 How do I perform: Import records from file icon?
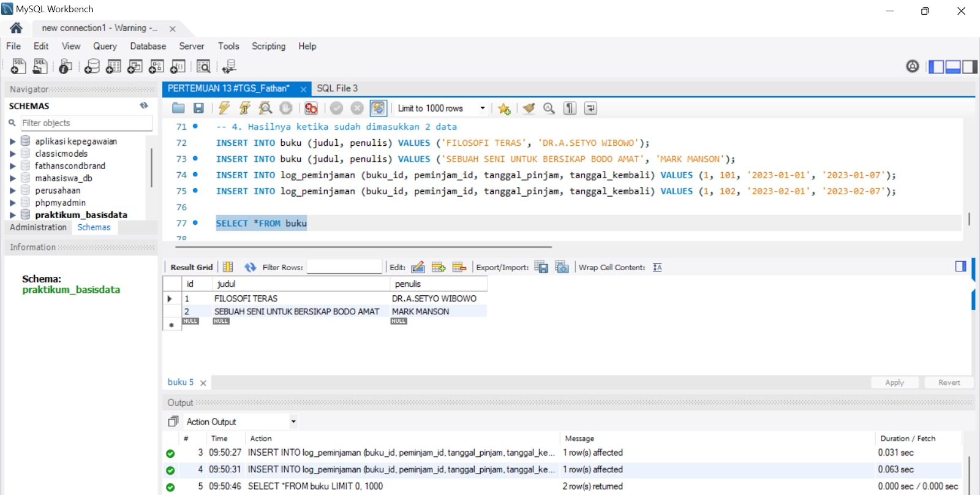562,267
